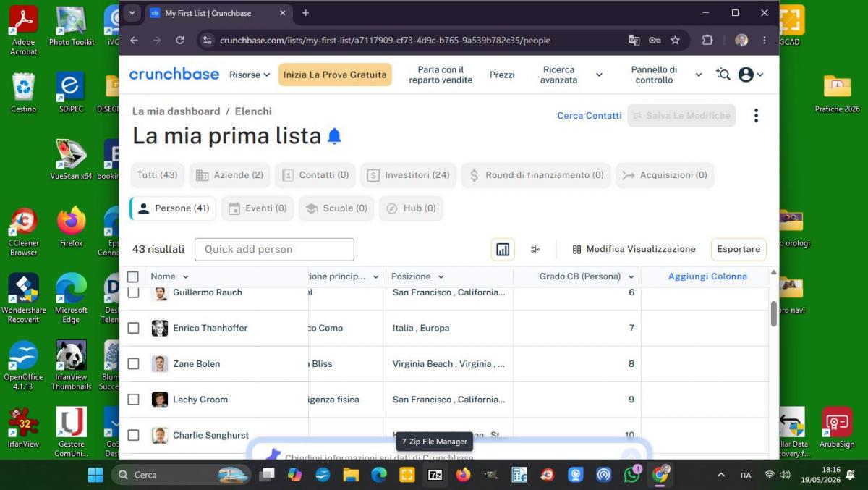Select the Aziende (2) tab
868x490 pixels.
coord(229,175)
